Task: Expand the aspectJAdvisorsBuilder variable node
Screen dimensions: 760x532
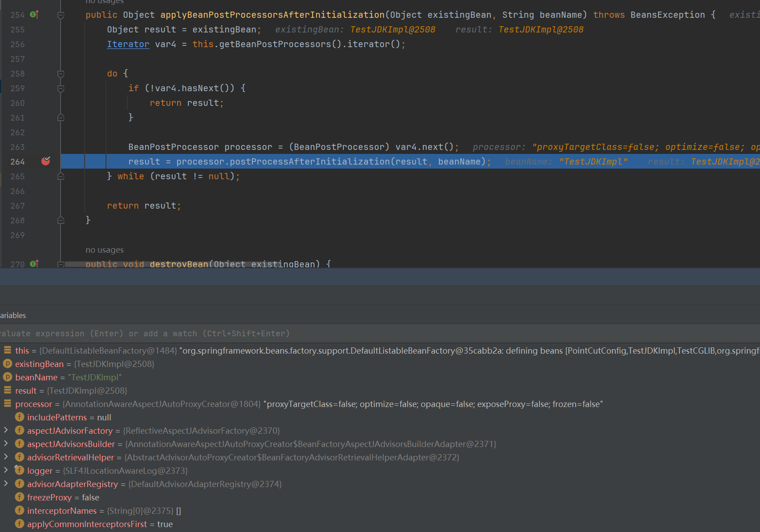Action: (x=6, y=443)
